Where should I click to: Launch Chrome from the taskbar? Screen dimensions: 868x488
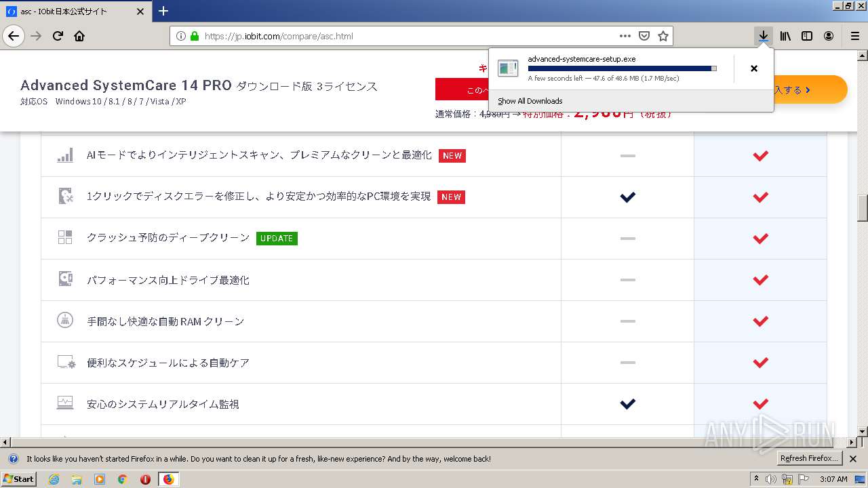click(122, 479)
